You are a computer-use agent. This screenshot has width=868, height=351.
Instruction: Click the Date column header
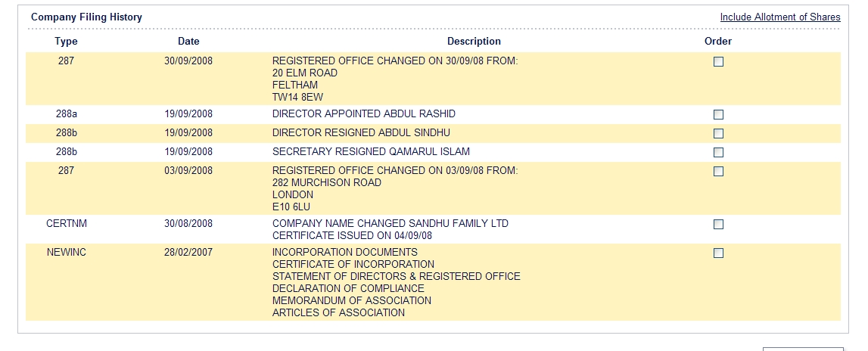(188, 42)
